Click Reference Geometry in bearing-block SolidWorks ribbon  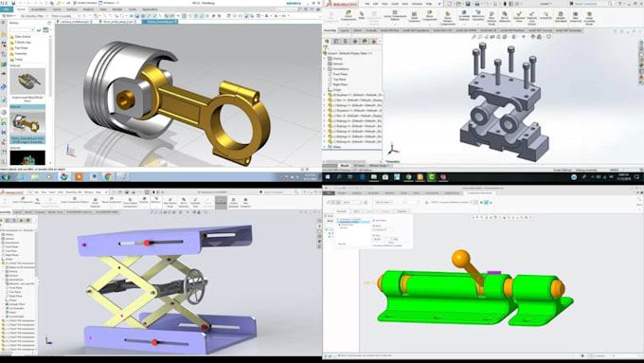tap(478, 16)
